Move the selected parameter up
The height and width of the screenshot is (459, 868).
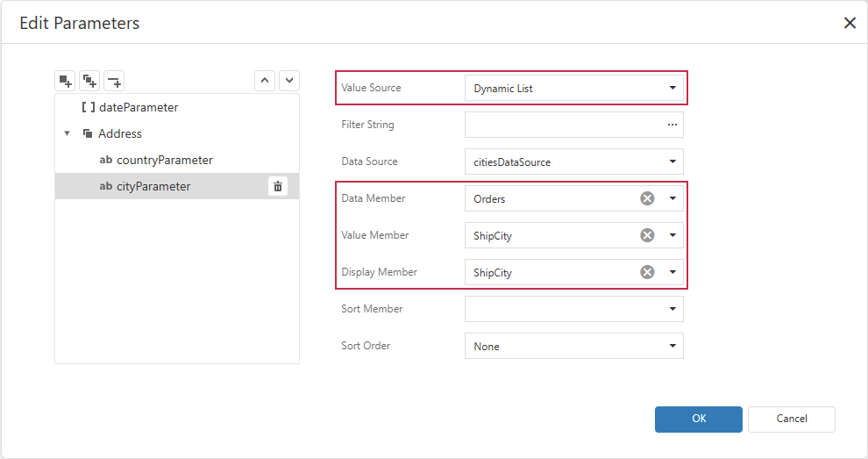tap(265, 81)
